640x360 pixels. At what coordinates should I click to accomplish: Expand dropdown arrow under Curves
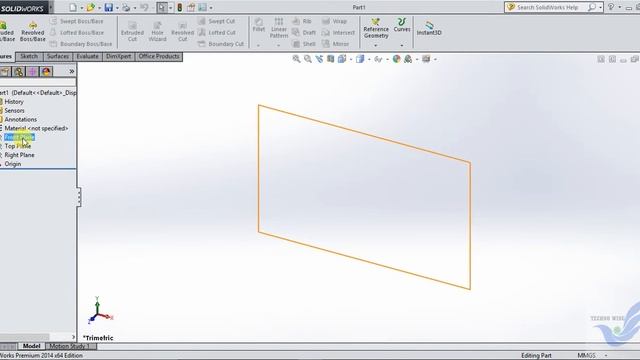tap(402, 45)
